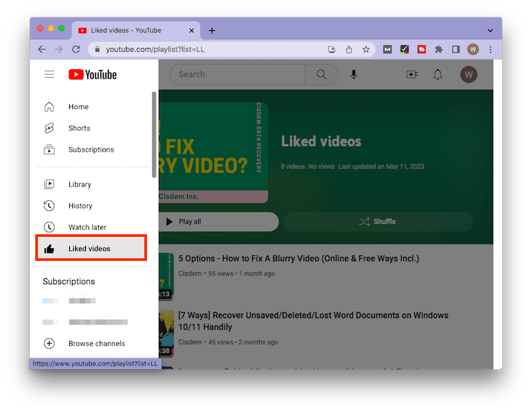Click the YouTube logo
Screen dimensions: 532x412
tap(92, 74)
